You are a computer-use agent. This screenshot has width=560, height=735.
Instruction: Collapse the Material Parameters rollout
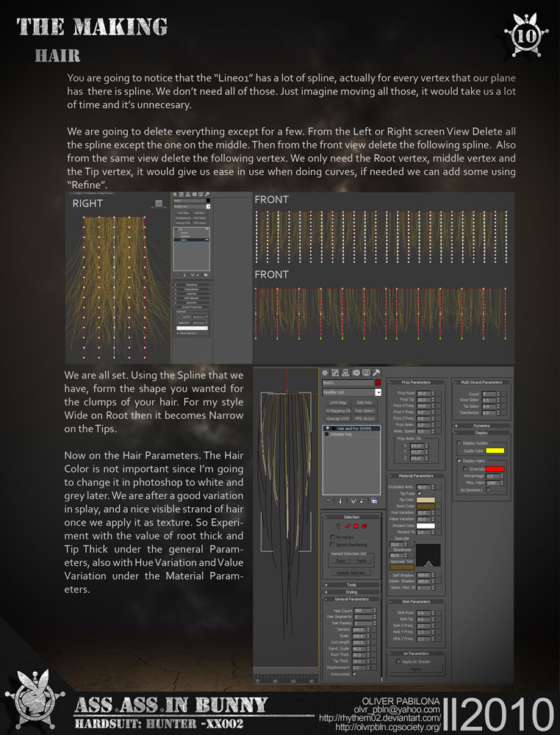coord(416,476)
